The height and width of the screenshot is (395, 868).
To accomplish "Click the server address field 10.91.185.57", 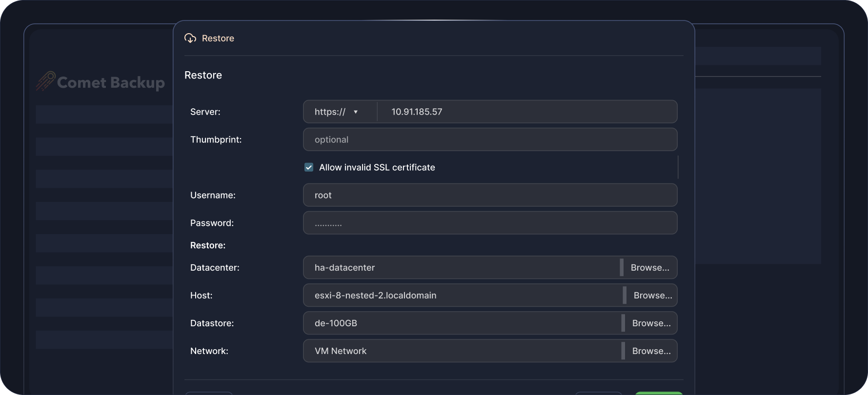I will (x=527, y=112).
